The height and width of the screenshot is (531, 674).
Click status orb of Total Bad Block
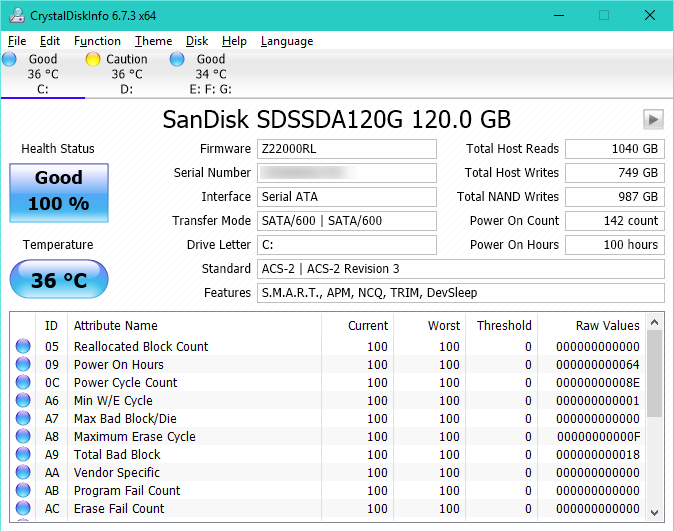[23, 454]
